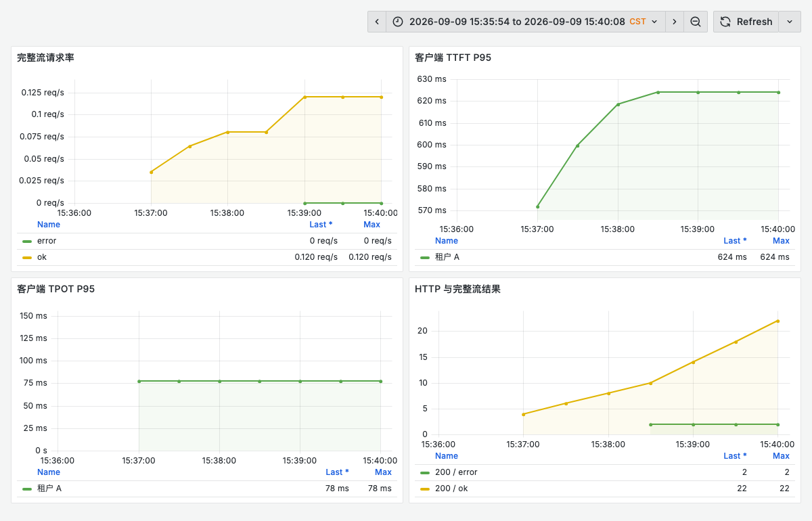The width and height of the screenshot is (812, 521).
Task: Sort 完整流请求率 legend by Max
Action: (371, 225)
